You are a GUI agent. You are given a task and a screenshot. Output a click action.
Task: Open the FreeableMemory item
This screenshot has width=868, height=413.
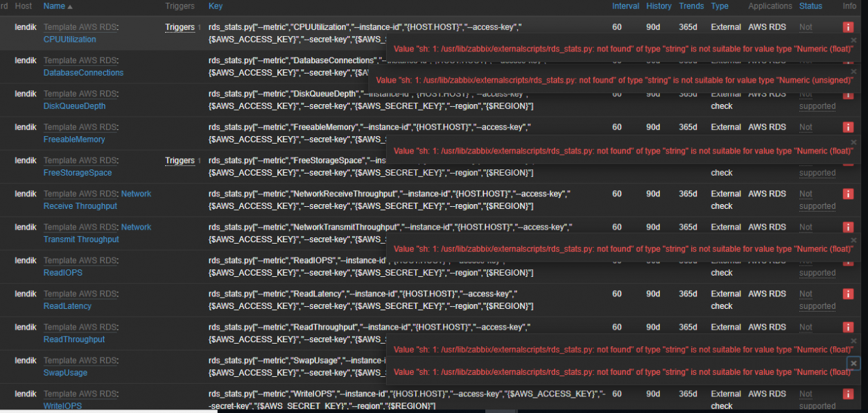point(74,140)
